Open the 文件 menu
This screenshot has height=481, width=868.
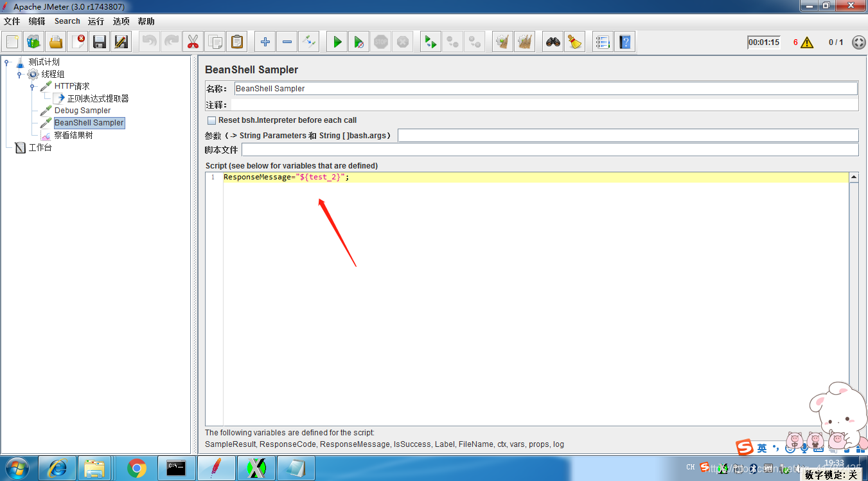click(12, 21)
